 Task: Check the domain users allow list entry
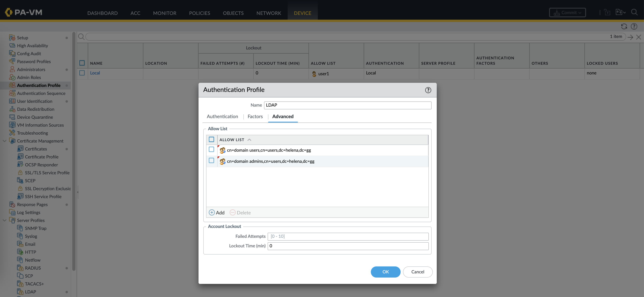211,149
